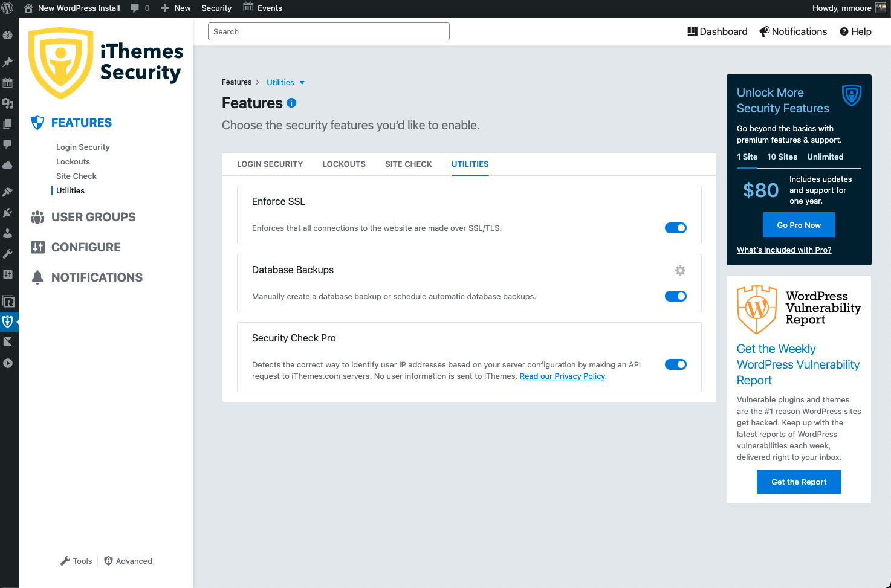Open the Events calendar sidebar icon
The image size is (891, 588).
coord(8,83)
